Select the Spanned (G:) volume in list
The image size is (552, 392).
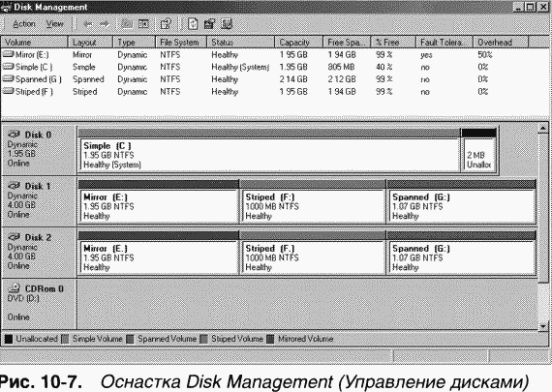click(275, 79)
